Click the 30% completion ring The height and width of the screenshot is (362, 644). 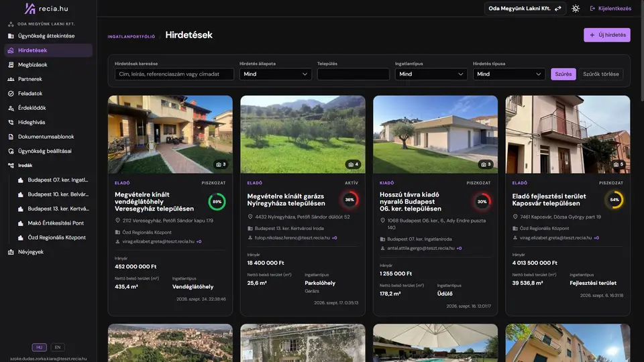pyautogui.click(x=482, y=202)
